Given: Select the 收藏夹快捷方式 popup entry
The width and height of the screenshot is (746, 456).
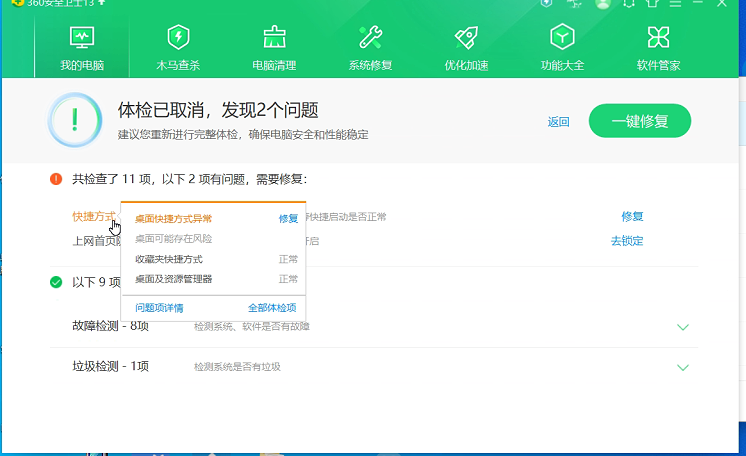Looking at the screenshot, I should point(169,259).
